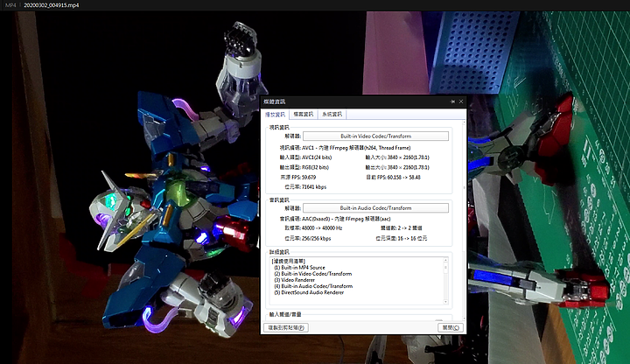
Task: Click the channel count '2 -> 2 聲道' value
Action: click(x=410, y=228)
